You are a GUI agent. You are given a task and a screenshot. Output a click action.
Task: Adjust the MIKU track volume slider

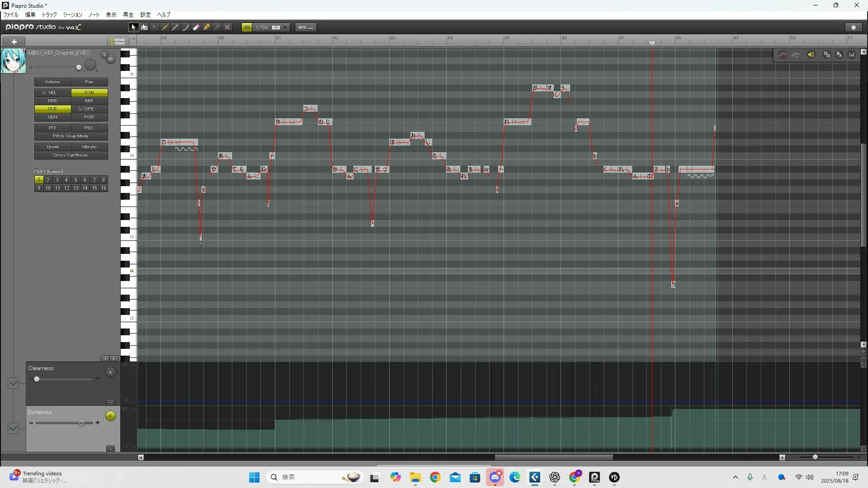[79, 68]
